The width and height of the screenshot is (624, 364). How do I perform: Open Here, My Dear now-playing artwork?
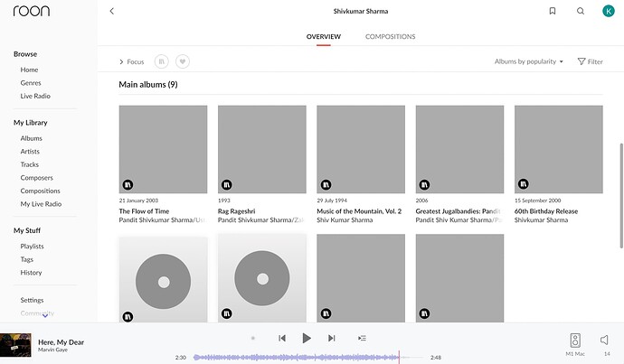point(15,345)
